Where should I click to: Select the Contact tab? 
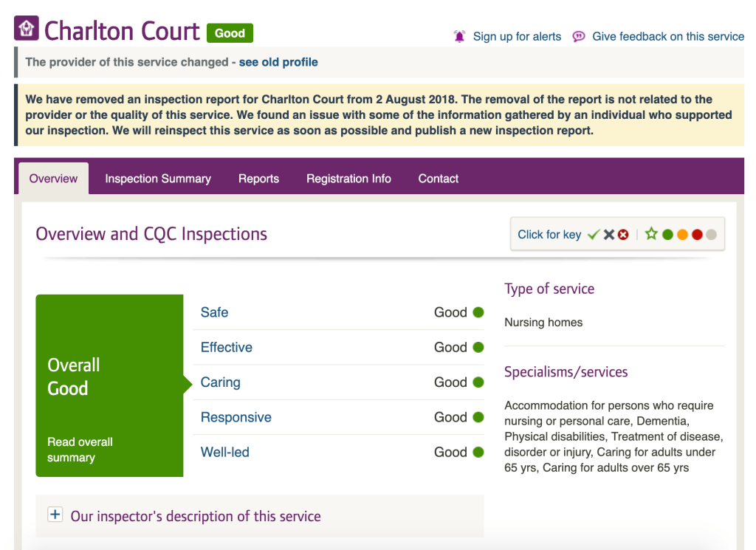[x=439, y=179]
